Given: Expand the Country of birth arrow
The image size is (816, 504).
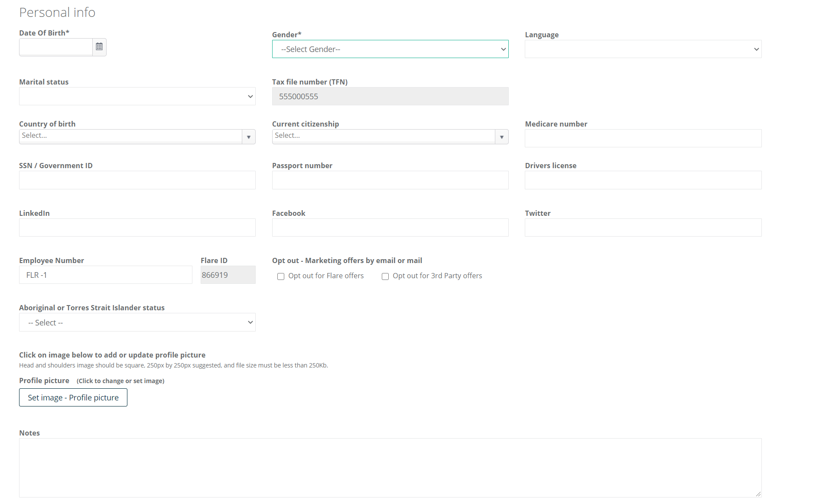Looking at the screenshot, I should [x=248, y=137].
